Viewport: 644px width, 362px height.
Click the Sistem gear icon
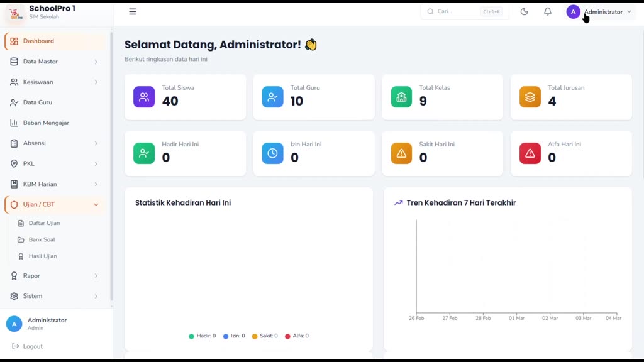tap(14, 296)
